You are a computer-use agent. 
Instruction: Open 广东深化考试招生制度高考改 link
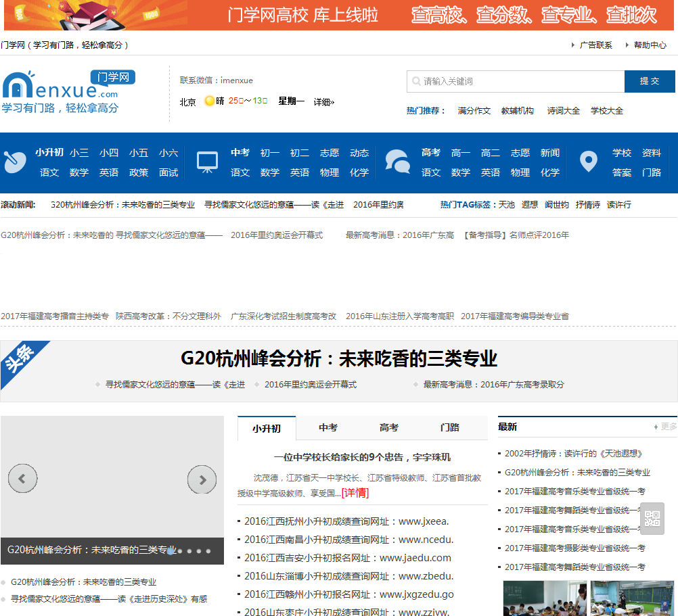[x=284, y=316]
